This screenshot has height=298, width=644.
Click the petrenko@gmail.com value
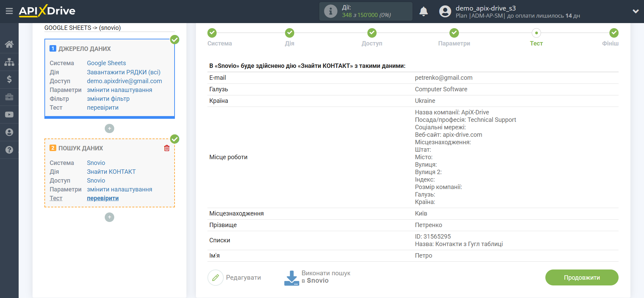[444, 78]
